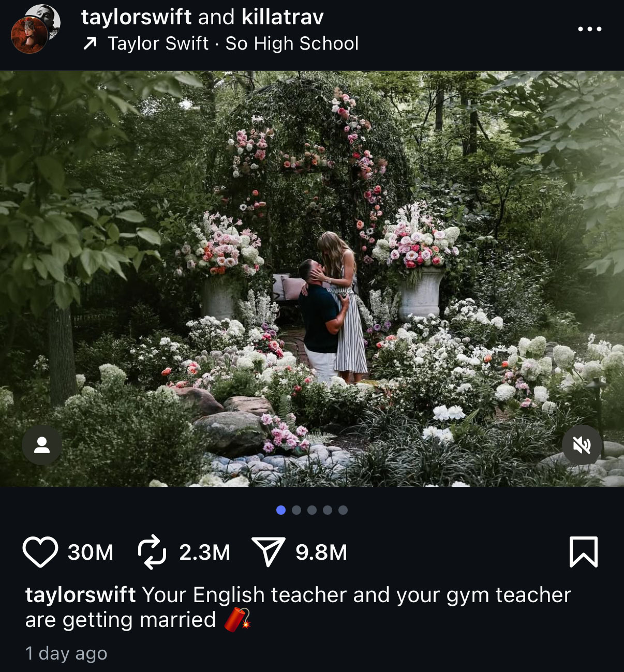Save post with the bookmark icon
The width and height of the screenshot is (624, 672).
tap(583, 552)
